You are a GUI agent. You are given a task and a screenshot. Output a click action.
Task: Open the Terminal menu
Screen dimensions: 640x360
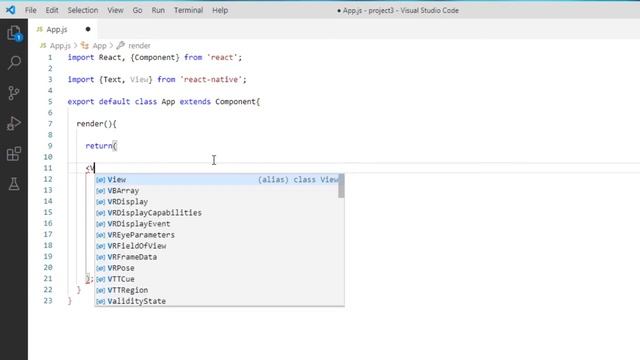pos(189,10)
